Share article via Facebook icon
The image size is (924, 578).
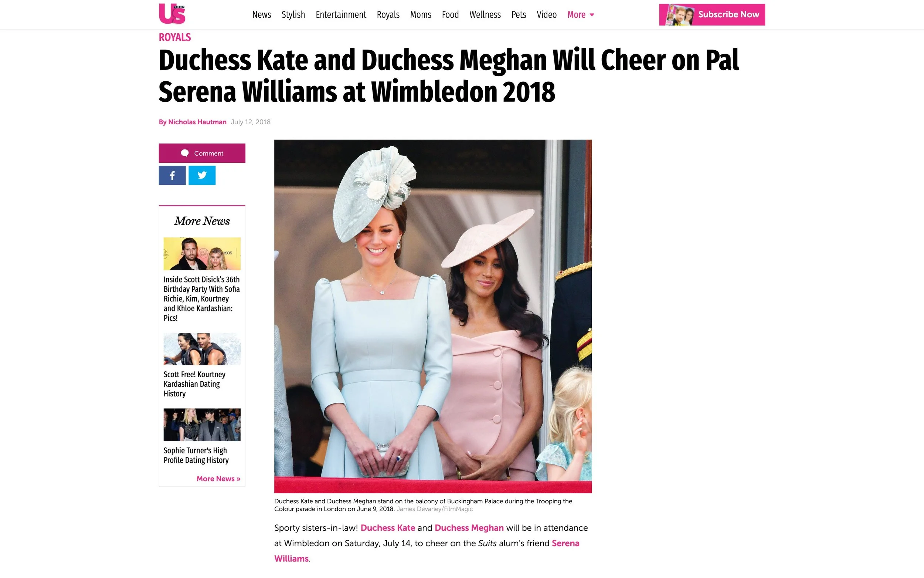[x=172, y=175]
